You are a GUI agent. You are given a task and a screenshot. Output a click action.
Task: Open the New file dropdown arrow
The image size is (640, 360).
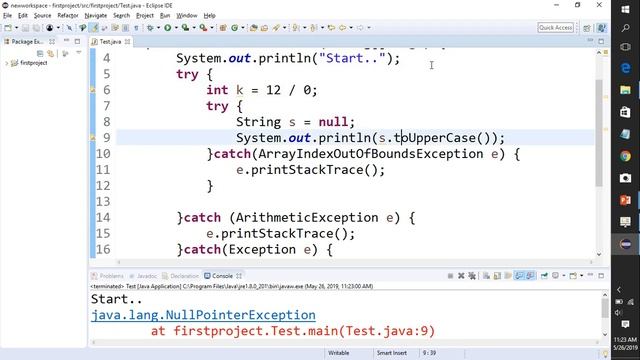(16, 28)
